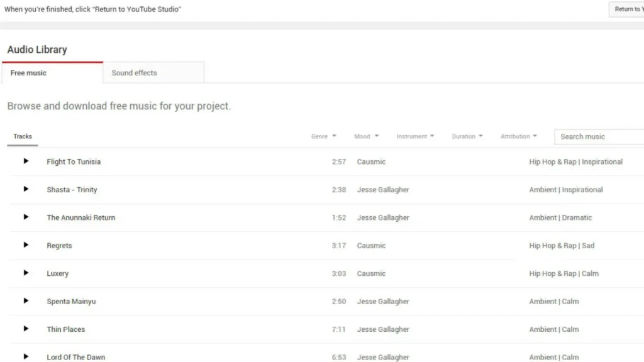Expand the Attribution filter
Screen dimensions: 644x362
(518, 136)
